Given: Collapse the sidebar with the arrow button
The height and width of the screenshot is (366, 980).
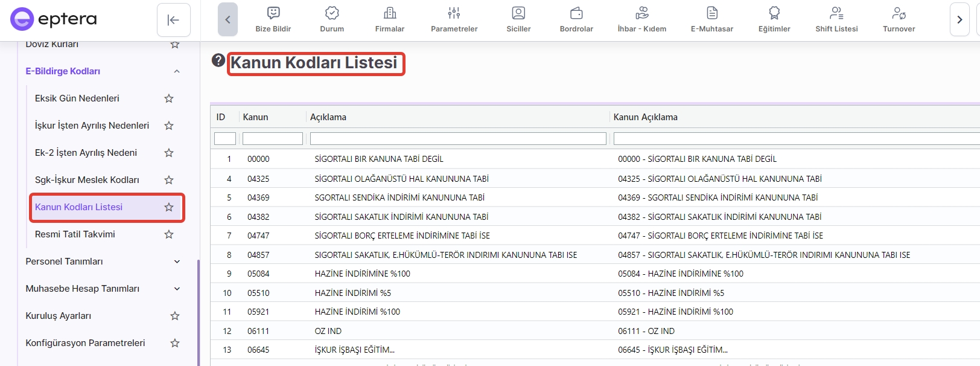Looking at the screenshot, I should (x=174, y=20).
